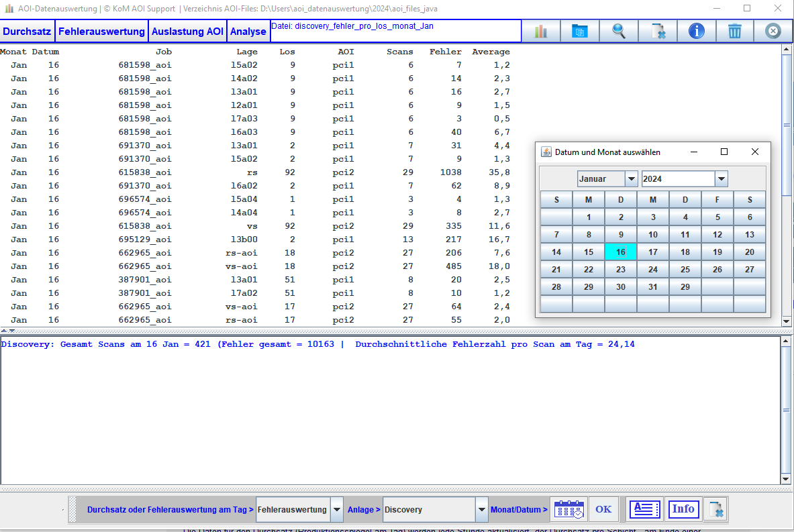Screen dimensions: 794x532
Task: Click the 'F' Friday calendar header
Action: pos(717,200)
